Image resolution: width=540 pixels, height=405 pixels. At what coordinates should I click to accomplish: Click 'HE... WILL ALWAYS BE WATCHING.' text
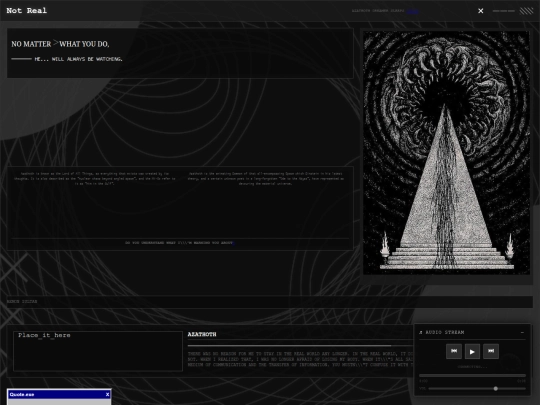(x=78, y=59)
